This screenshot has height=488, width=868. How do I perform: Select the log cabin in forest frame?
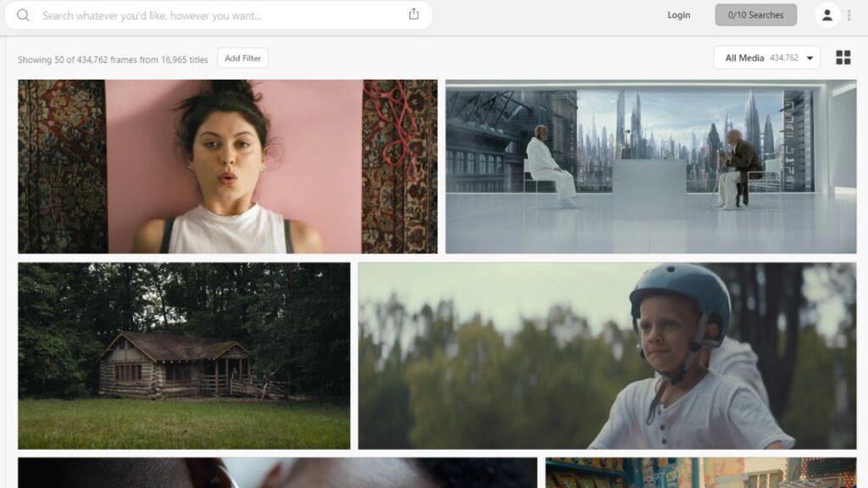pyautogui.click(x=184, y=356)
